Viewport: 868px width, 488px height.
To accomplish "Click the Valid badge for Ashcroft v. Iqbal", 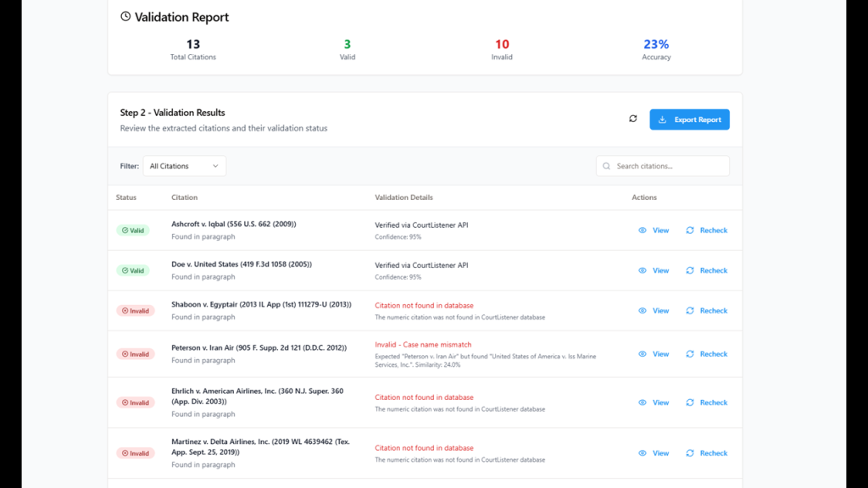I will click(133, 230).
